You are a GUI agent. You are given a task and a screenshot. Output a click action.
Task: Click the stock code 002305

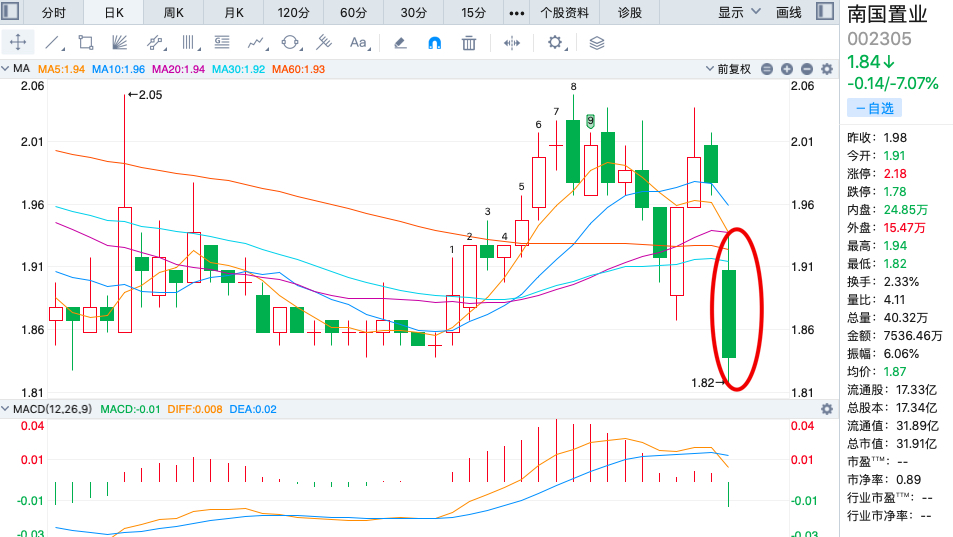(x=879, y=39)
